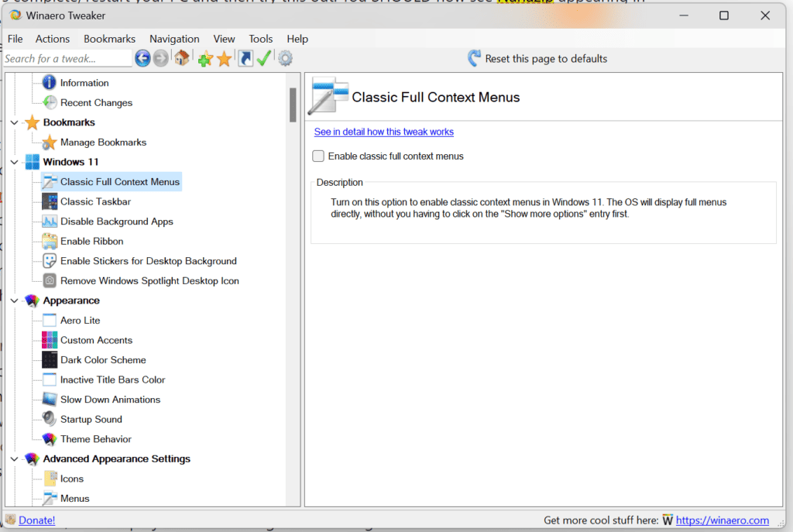
Task: Click the Theme Behavior icon
Action: pyautogui.click(x=49, y=439)
